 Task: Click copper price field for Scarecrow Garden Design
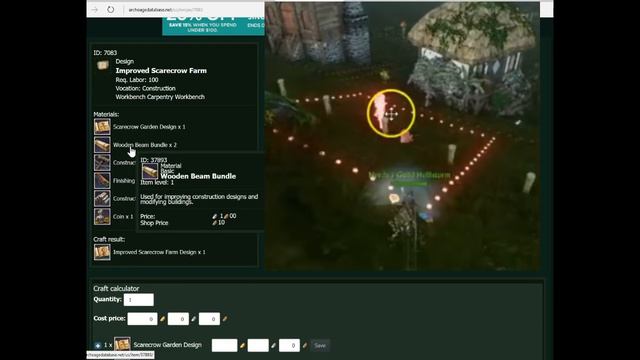pyautogui.click(x=289, y=345)
